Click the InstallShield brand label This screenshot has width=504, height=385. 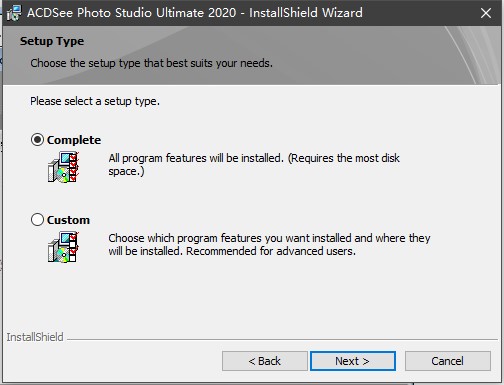35,337
